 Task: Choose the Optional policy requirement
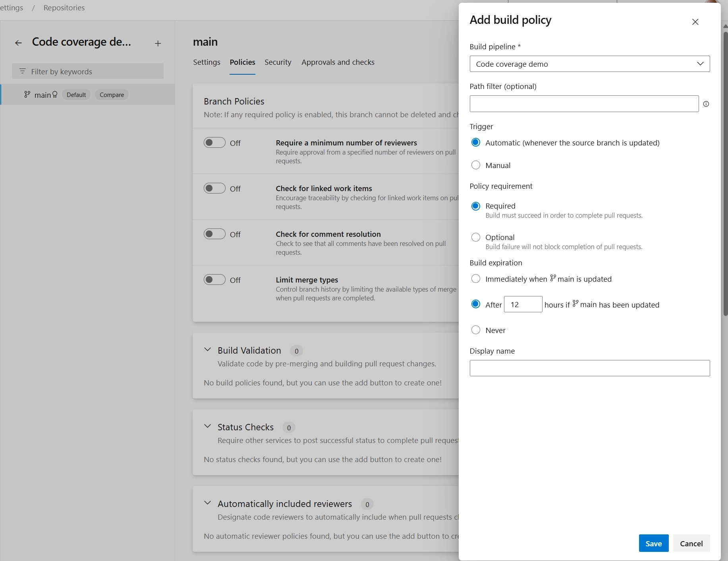coord(475,237)
